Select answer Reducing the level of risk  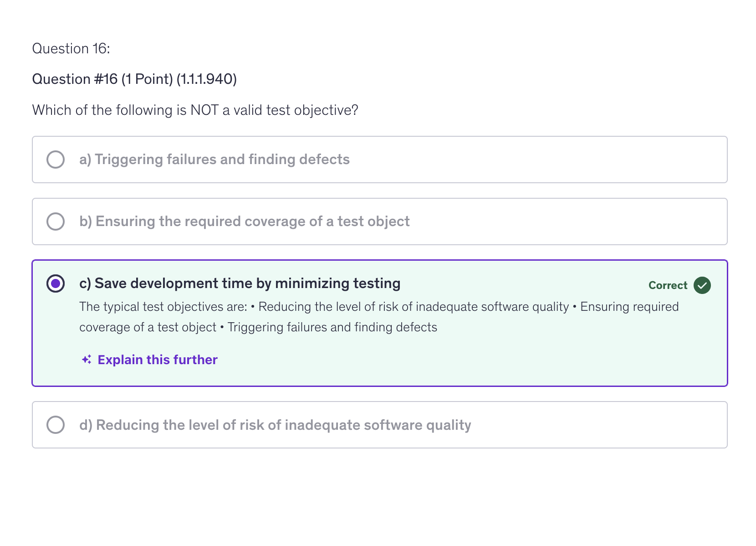coord(275,425)
